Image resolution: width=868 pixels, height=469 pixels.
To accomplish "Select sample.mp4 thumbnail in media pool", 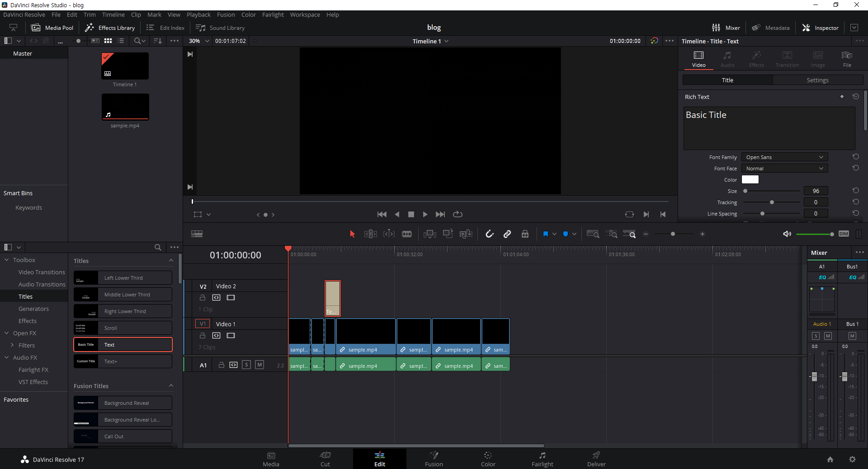I will click(x=125, y=107).
